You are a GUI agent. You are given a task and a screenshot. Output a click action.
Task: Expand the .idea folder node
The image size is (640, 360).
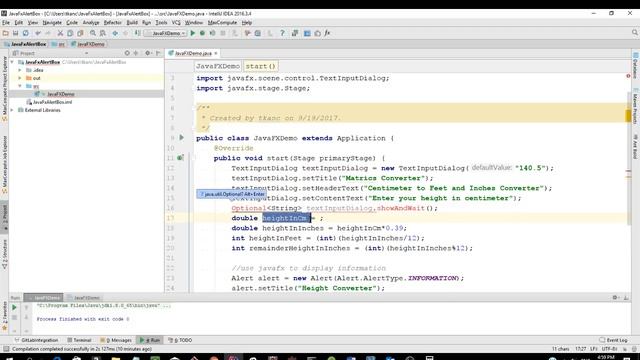[x=20, y=70]
